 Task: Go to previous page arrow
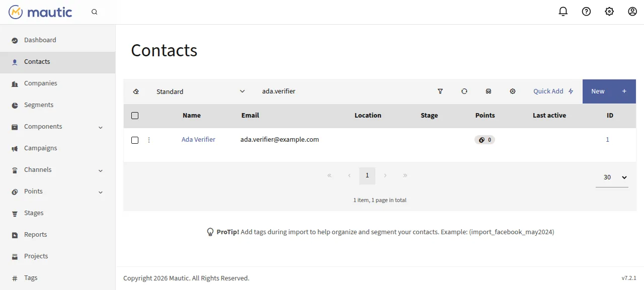pos(349,175)
